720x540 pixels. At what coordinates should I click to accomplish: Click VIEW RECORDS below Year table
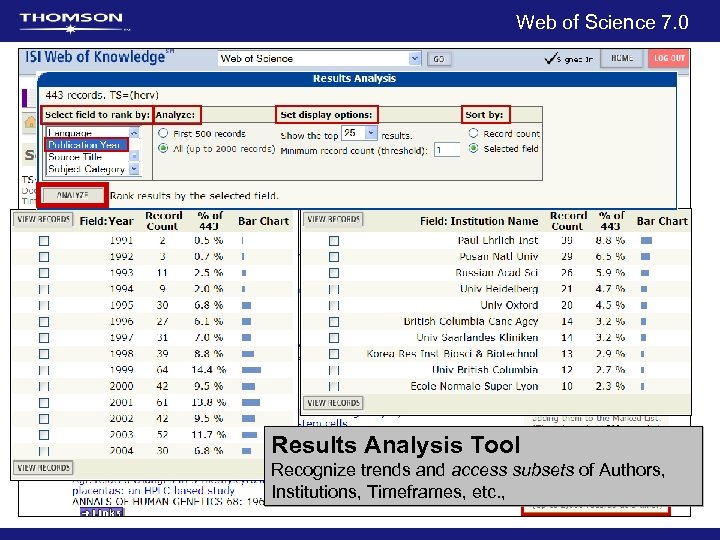pos(43,468)
